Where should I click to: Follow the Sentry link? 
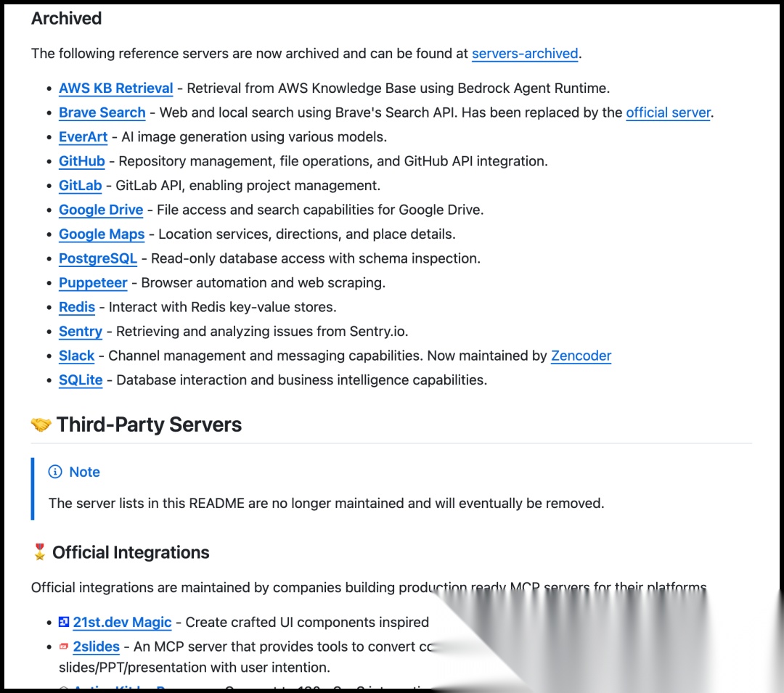click(80, 331)
